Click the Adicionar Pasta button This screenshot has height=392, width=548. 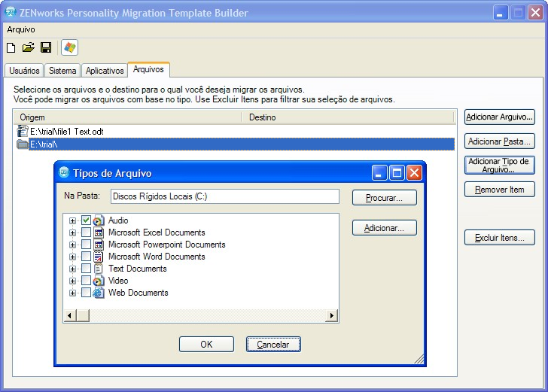click(499, 141)
